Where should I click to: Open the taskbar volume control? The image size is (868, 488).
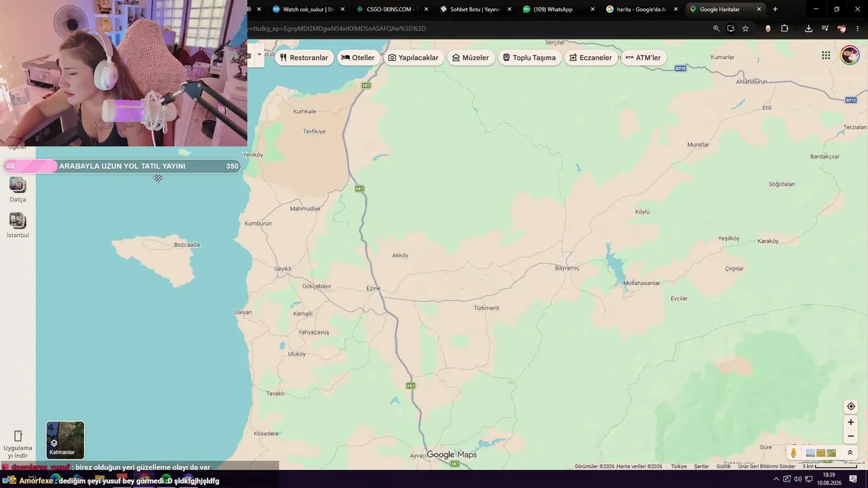[797, 479]
